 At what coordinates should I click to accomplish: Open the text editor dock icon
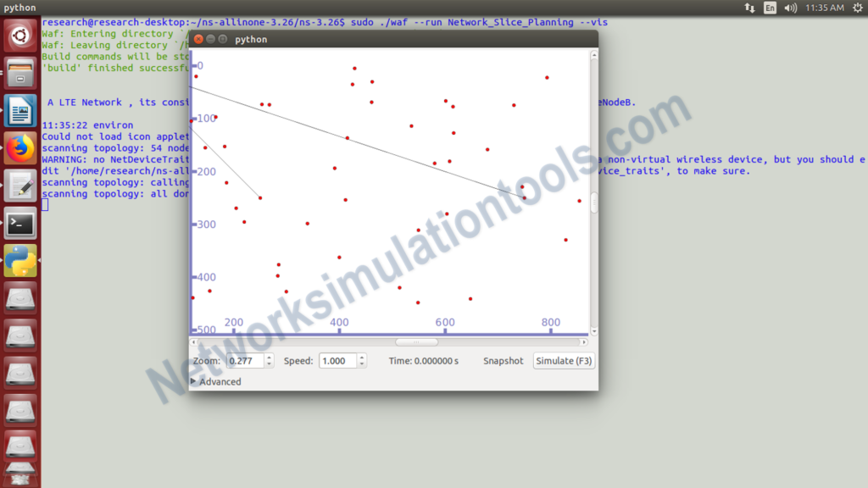[x=19, y=180]
